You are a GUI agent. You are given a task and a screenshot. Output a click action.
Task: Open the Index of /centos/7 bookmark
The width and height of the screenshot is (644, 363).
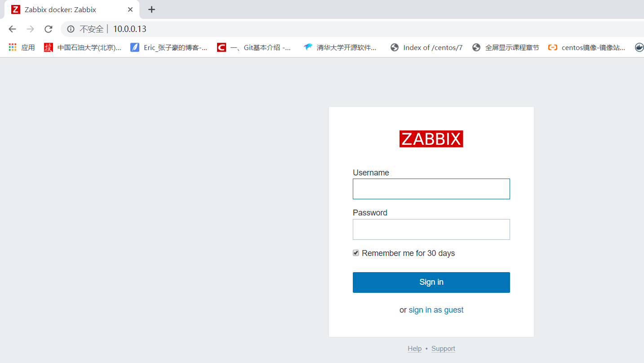coord(426,47)
